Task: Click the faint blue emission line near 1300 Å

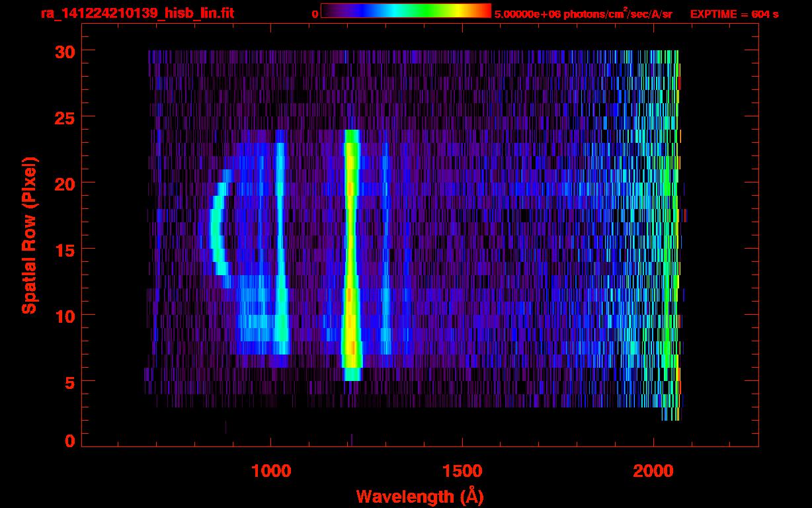Action: (x=386, y=249)
